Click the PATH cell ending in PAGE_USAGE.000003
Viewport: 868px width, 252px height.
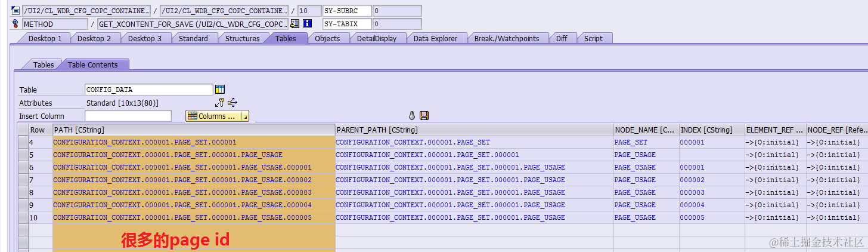(x=194, y=192)
